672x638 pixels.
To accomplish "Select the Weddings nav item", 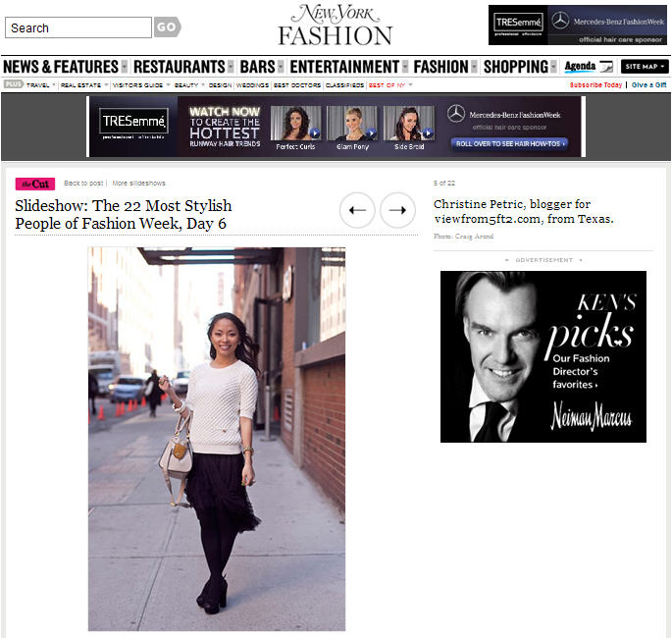I will (x=252, y=85).
